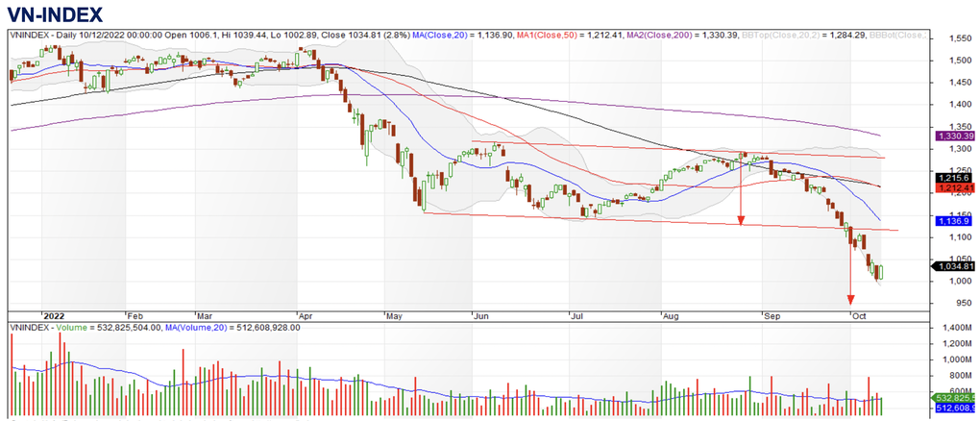Screen dimensions: 980x421
Task: Click the black 1,034.81 last price tag
Action: pos(955,266)
